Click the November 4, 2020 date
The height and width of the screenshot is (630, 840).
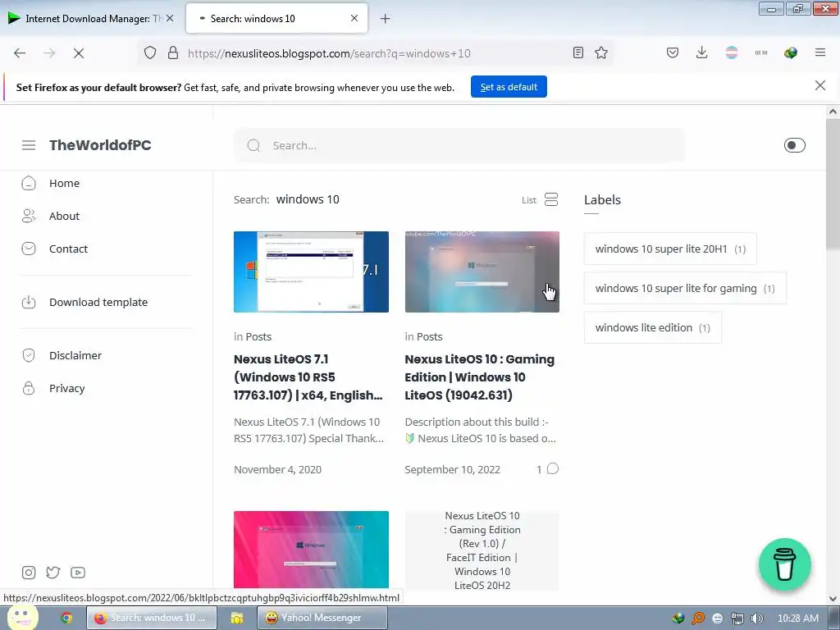(x=277, y=470)
